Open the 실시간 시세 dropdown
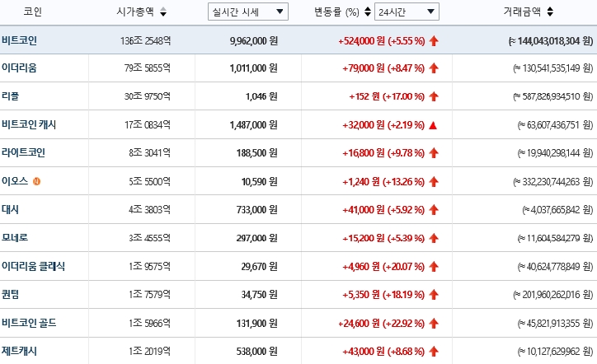 [x=248, y=12]
